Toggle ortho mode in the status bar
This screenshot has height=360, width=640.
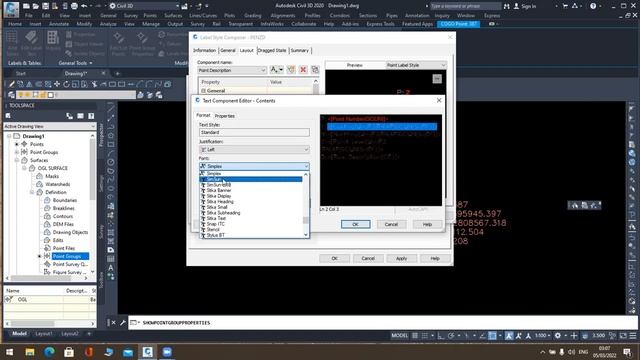[x=441, y=336]
